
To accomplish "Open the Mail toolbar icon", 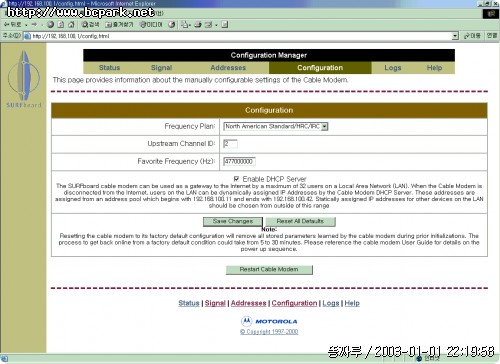I will click(184, 25).
